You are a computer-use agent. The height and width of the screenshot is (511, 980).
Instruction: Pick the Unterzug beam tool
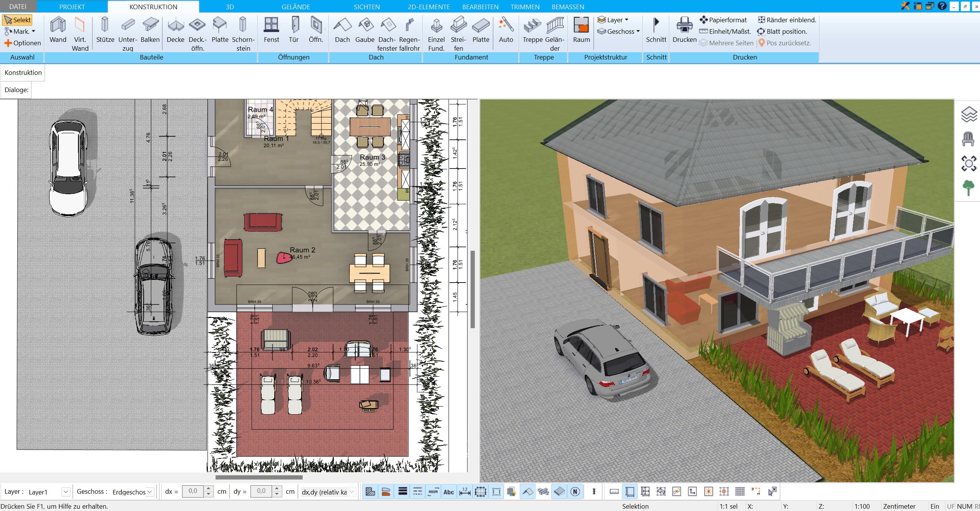pyautogui.click(x=128, y=34)
